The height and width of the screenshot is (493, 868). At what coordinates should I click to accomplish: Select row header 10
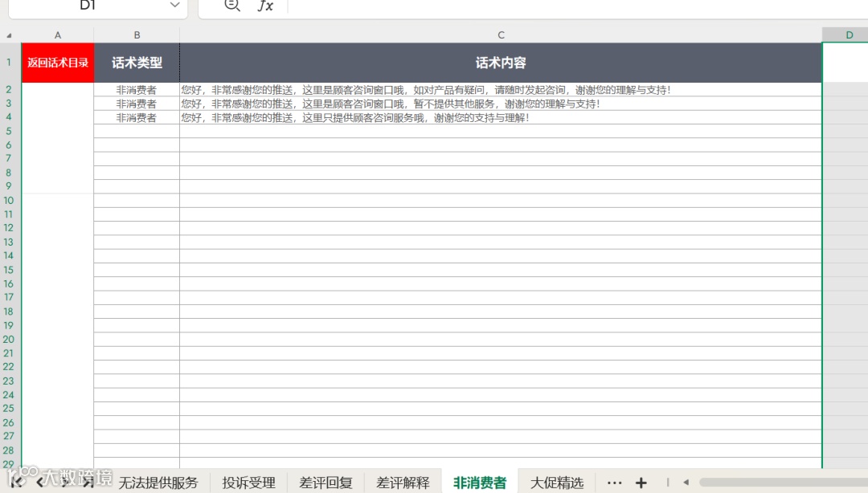9,200
